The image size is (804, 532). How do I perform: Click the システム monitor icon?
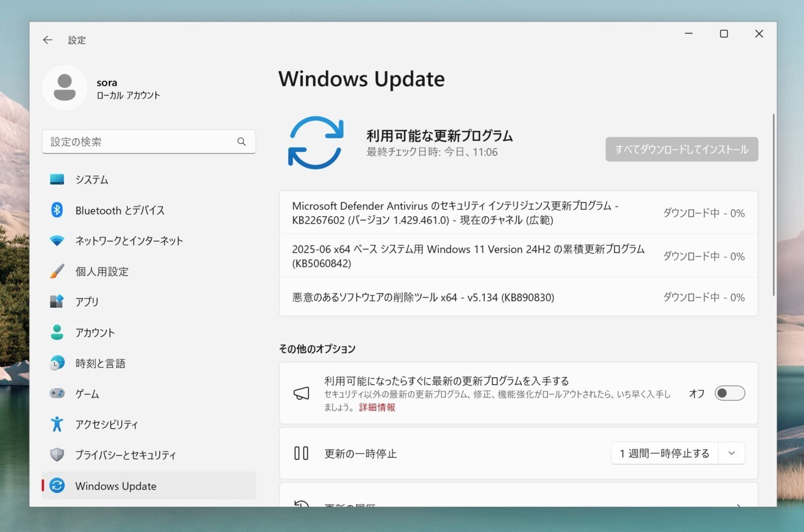tap(57, 180)
